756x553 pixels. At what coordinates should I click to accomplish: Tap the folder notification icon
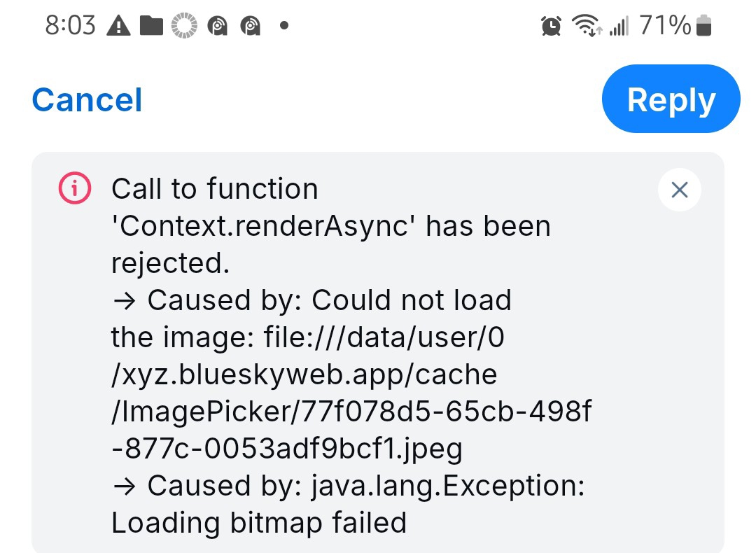click(x=151, y=27)
